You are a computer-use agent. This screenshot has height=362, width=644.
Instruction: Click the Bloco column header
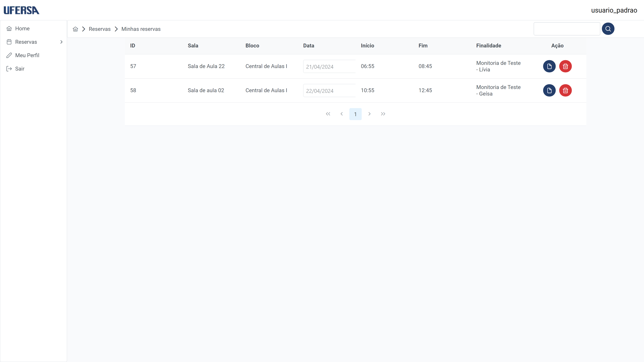pos(252,46)
